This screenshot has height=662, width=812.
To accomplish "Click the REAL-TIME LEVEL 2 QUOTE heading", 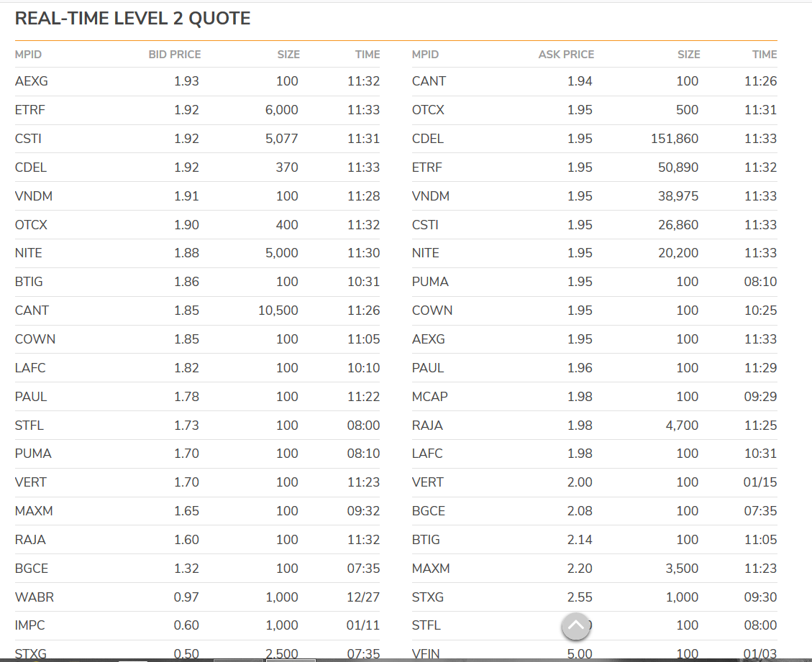I will click(132, 19).
